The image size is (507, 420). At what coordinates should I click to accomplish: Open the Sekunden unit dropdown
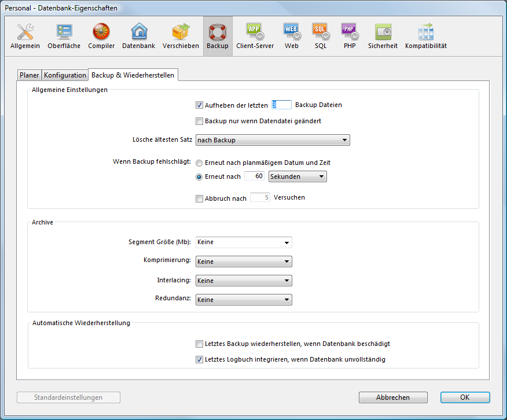tap(297, 176)
